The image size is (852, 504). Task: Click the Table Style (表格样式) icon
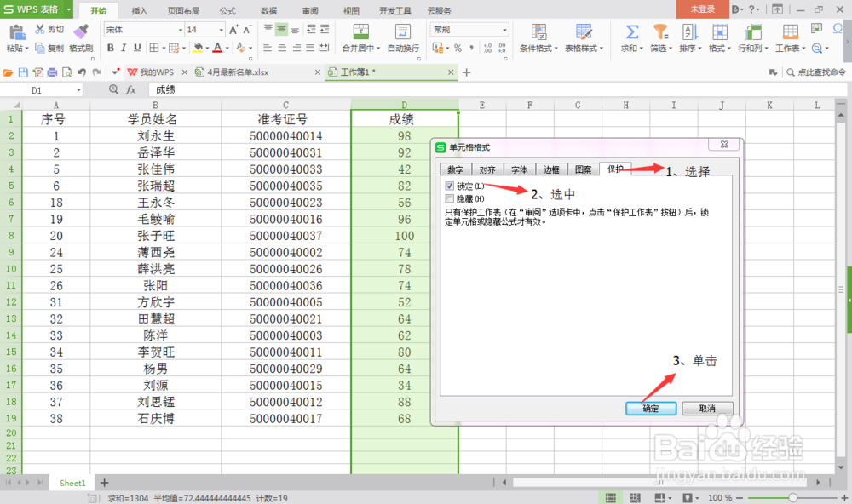584,31
